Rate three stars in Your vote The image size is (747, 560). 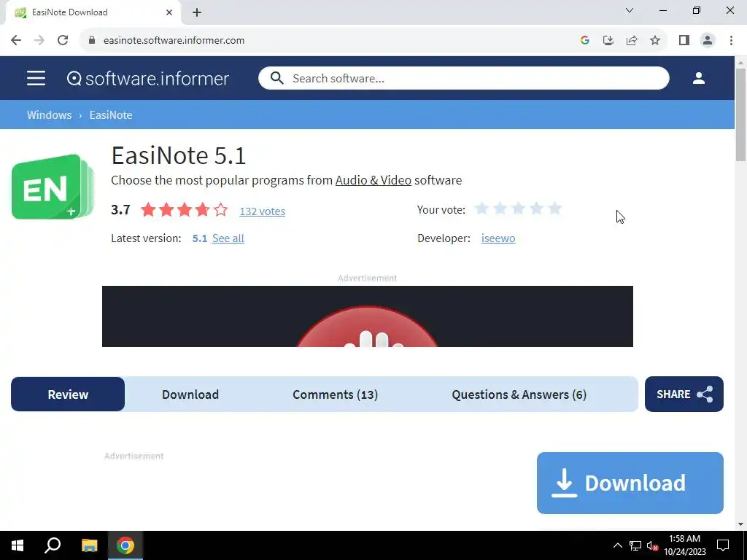point(519,209)
